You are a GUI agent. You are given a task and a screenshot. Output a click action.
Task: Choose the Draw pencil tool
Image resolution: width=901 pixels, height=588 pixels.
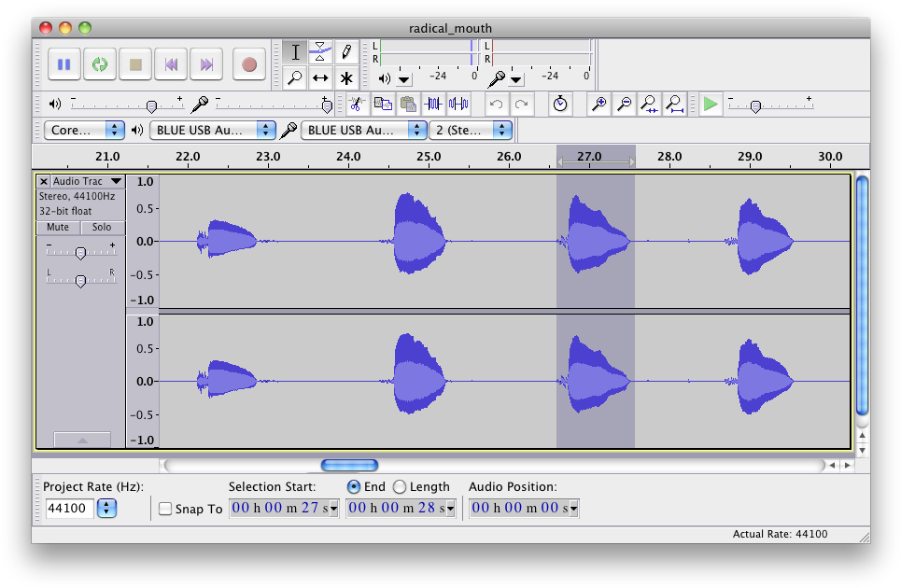(x=346, y=52)
